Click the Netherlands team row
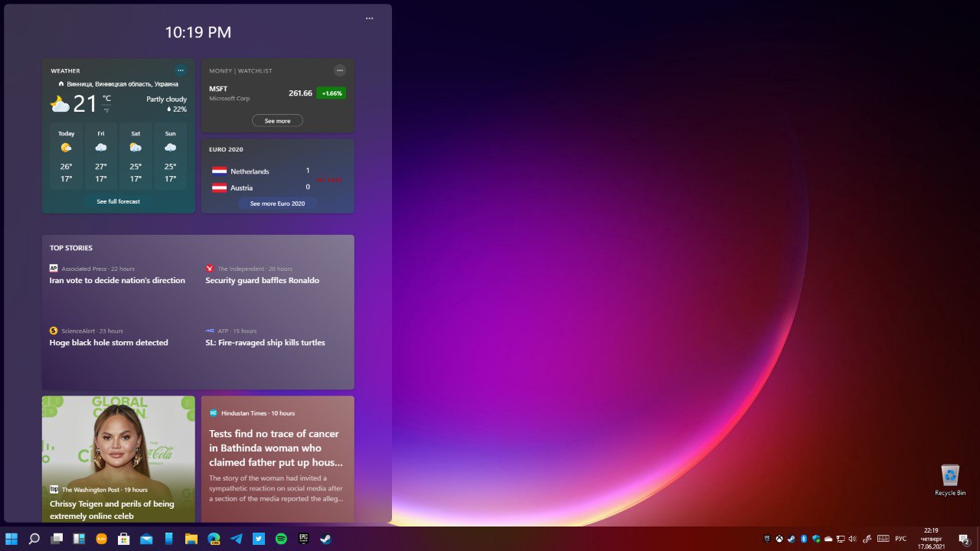This screenshot has width=980, height=551. [261, 171]
